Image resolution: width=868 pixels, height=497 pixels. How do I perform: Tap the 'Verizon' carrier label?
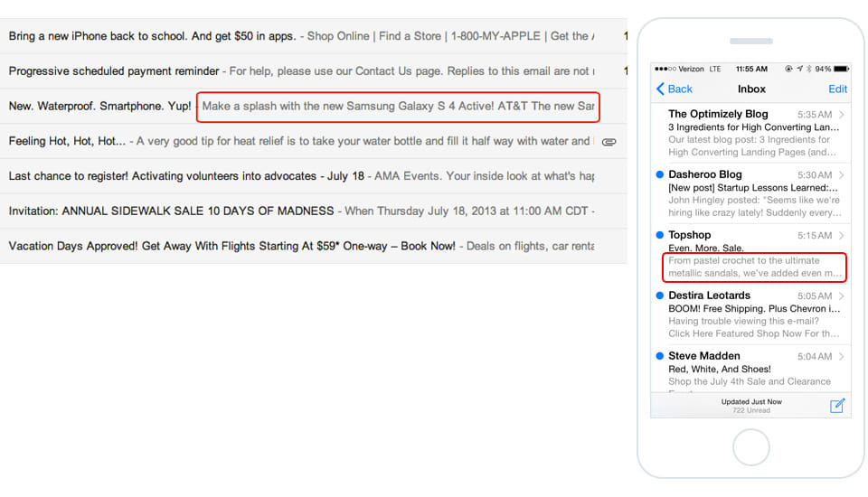pos(691,69)
